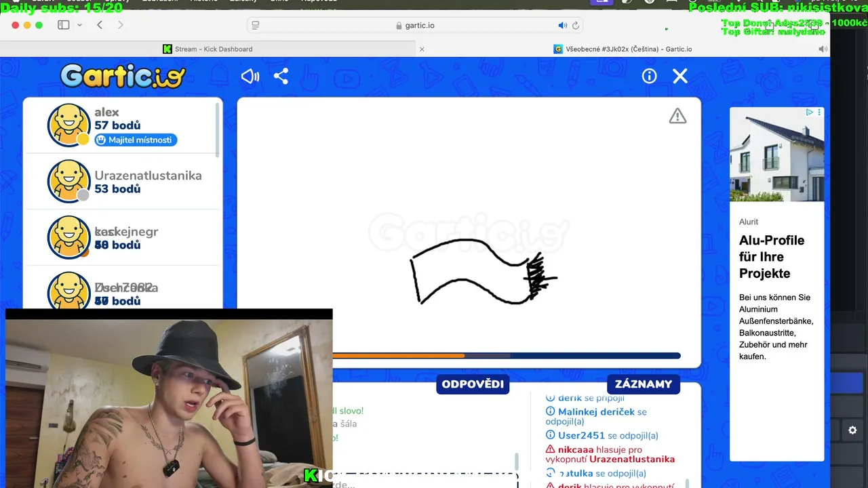Report the drawing using the warning triangle
The width and height of the screenshot is (868, 488).
pyautogui.click(x=677, y=117)
